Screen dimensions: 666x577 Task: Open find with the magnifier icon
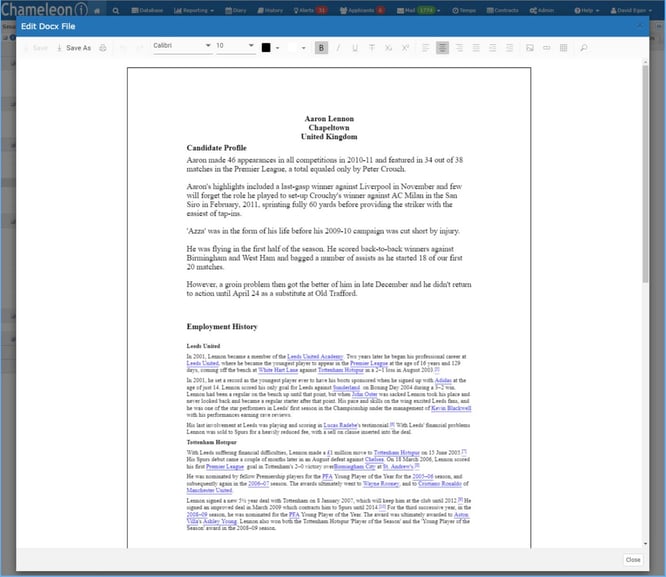coord(584,48)
